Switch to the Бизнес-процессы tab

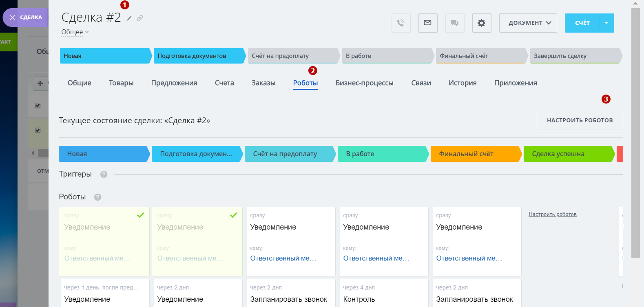point(364,83)
